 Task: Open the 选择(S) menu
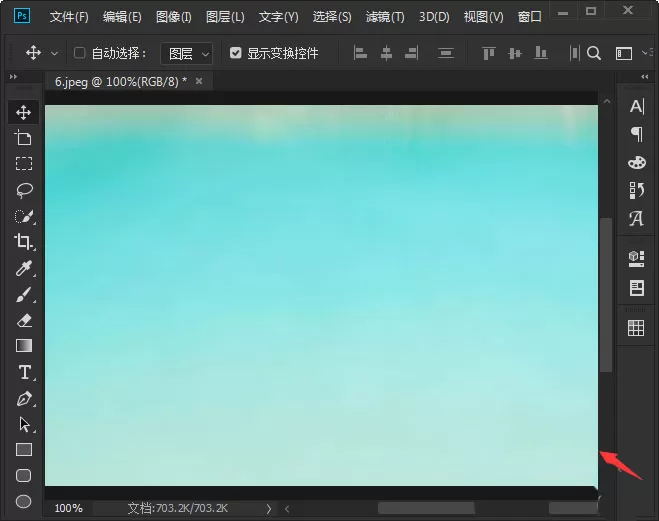tap(332, 17)
